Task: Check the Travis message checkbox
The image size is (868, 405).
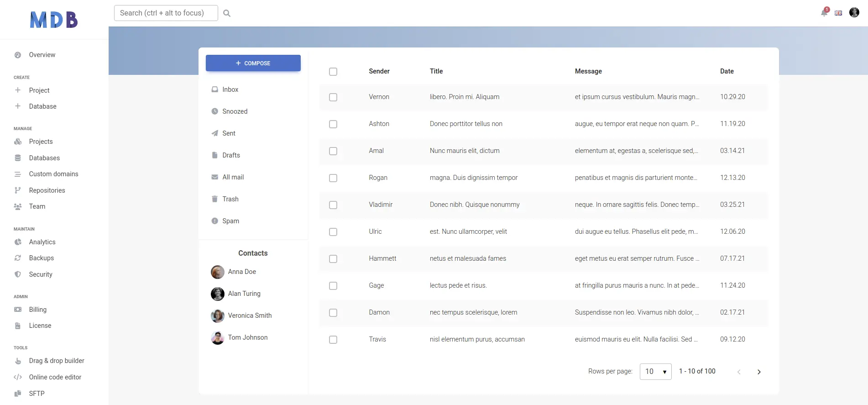Action: (x=333, y=340)
